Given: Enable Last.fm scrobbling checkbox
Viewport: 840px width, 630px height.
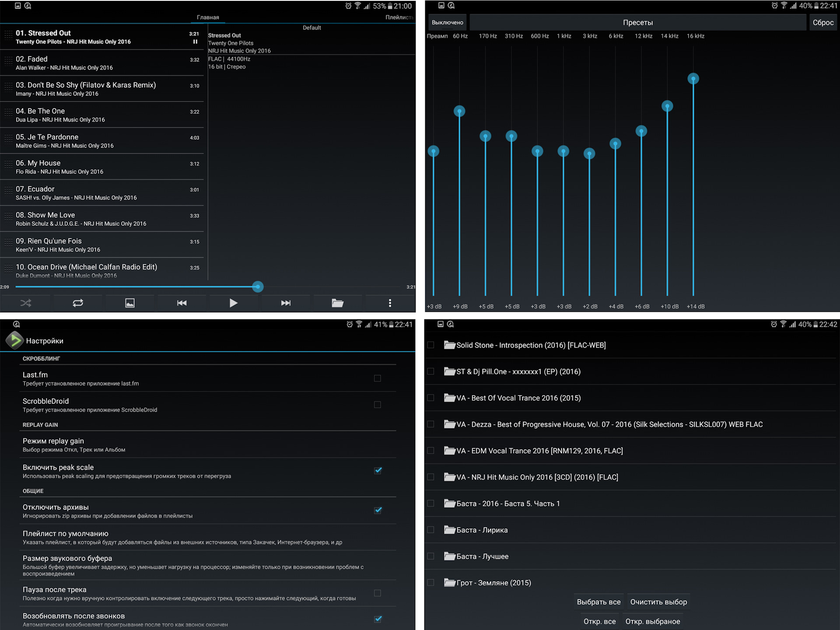Looking at the screenshot, I should click(x=378, y=378).
